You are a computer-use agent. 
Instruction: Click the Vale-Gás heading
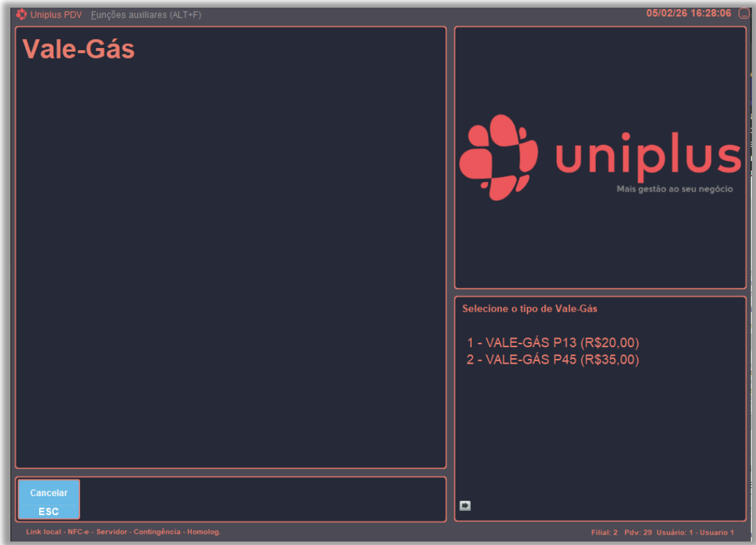(79, 49)
